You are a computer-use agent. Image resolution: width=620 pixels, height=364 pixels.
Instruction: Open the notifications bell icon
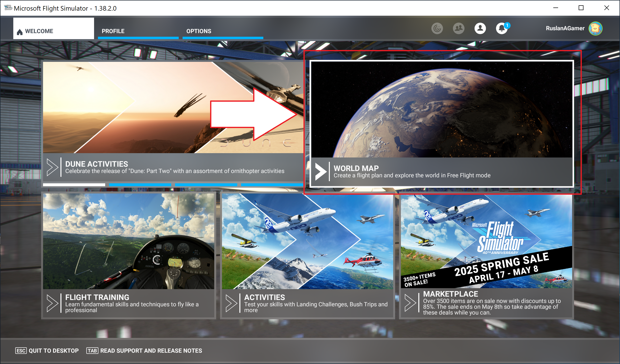pos(502,29)
